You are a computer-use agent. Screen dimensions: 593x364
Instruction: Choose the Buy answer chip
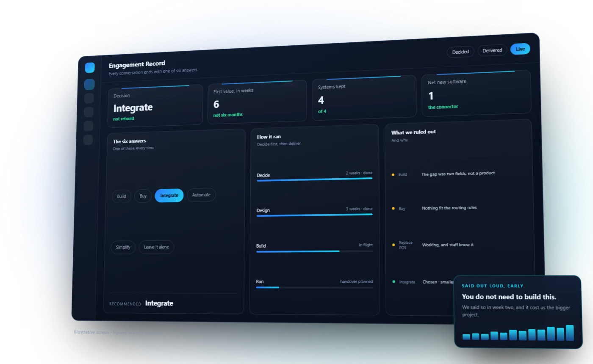tap(143, 196)
